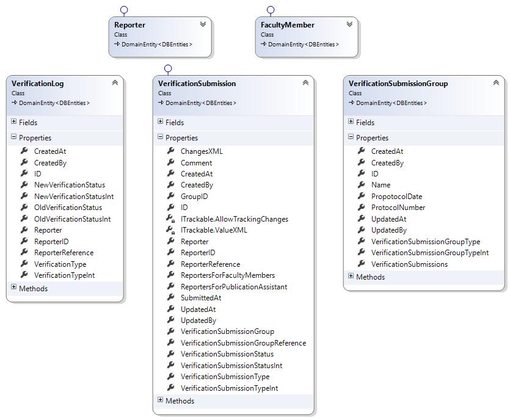Expand Fields section in VerificationSubmission

161,121
